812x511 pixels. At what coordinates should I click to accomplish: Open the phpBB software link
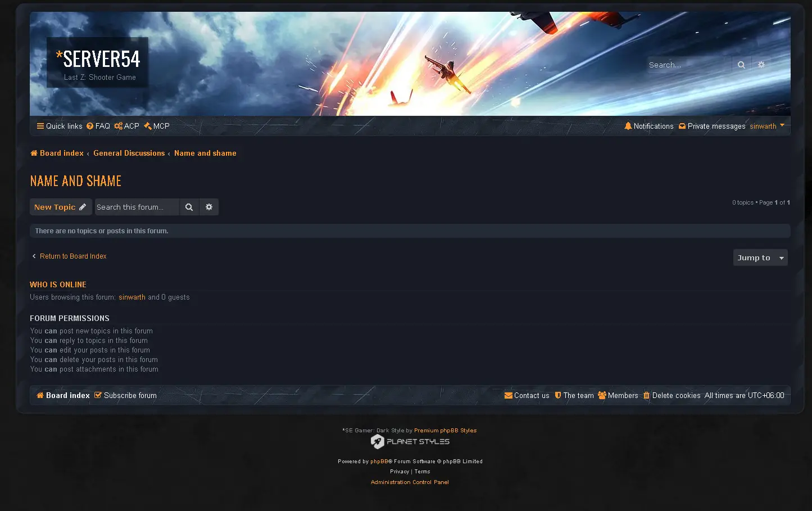tap(379, 462)
